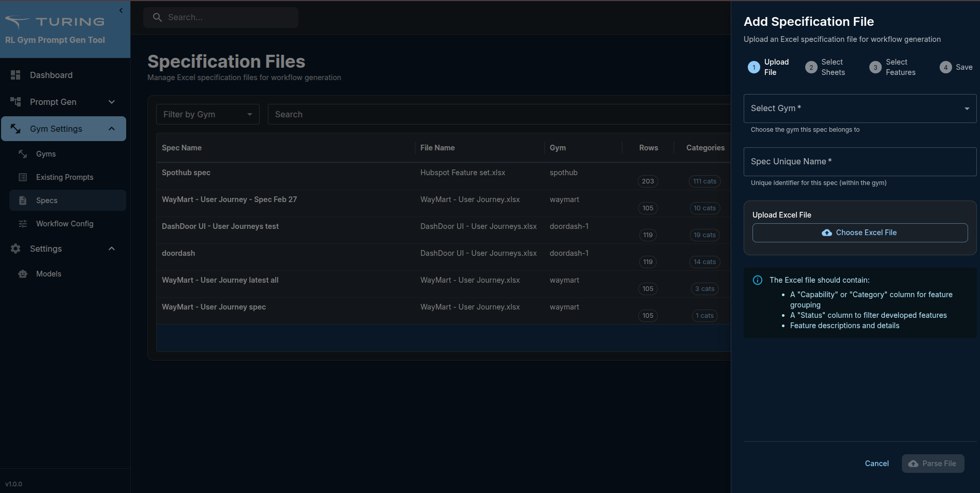This screenshot has height=493, width=980.
Task: Click the Workflow Config sliders icon
Action: [23, 224]
